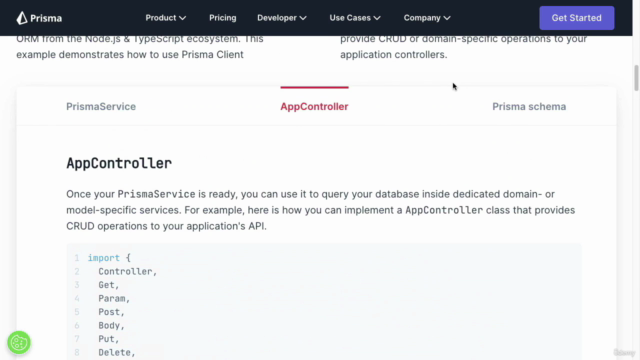This screenshot has width=640, height=360.
Task: Click inline AppController code in paragraph
Action: tap(444, 210)
